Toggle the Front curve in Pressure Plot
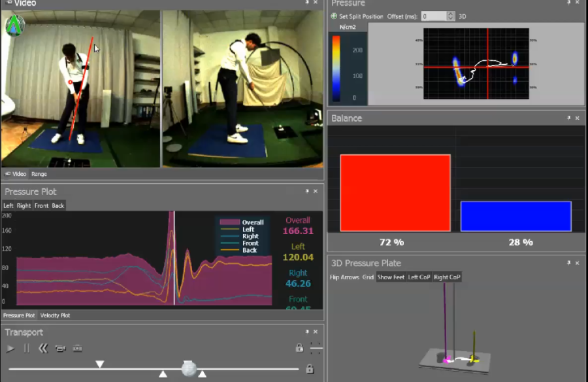 tap(41, 205)
